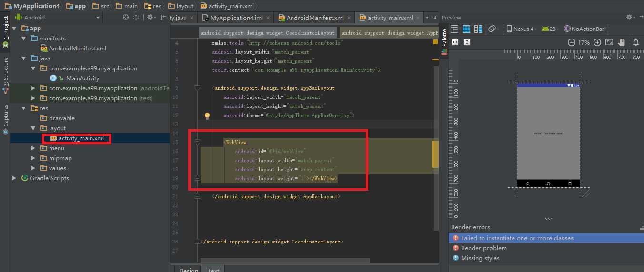Click the scroll-from-source target icon in Project panel
Image resolution: width=644 pixels, height=272 pixels.
click(x=126, y=17)
